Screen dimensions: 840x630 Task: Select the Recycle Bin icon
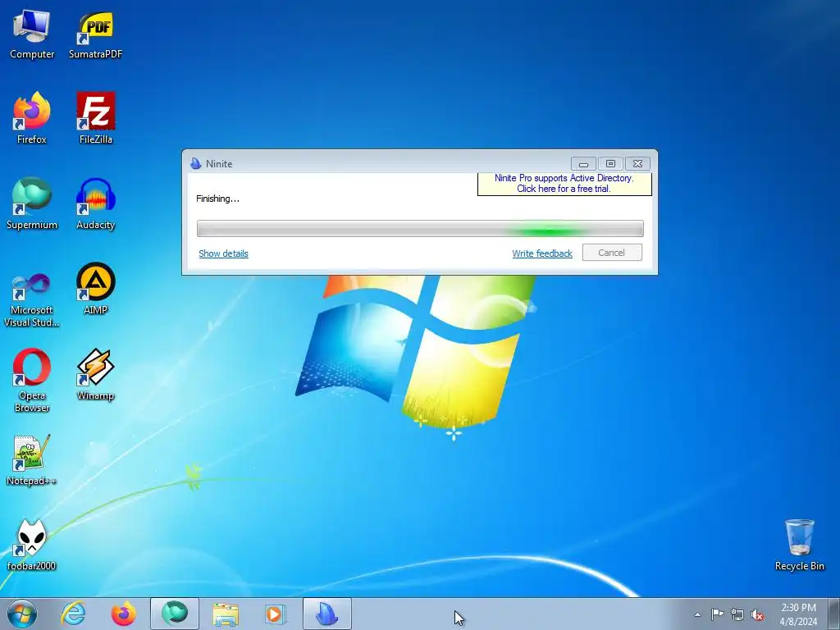(x=799, y=545)
